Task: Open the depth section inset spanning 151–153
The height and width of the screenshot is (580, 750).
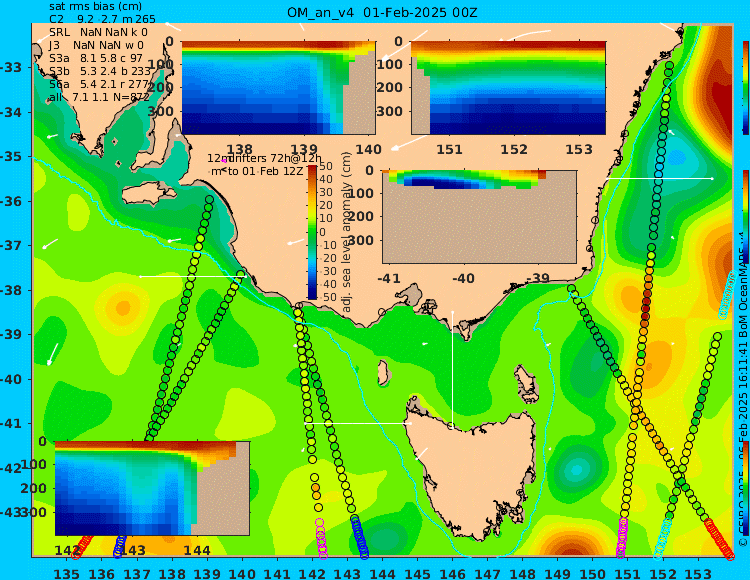Action: [508, 88]
